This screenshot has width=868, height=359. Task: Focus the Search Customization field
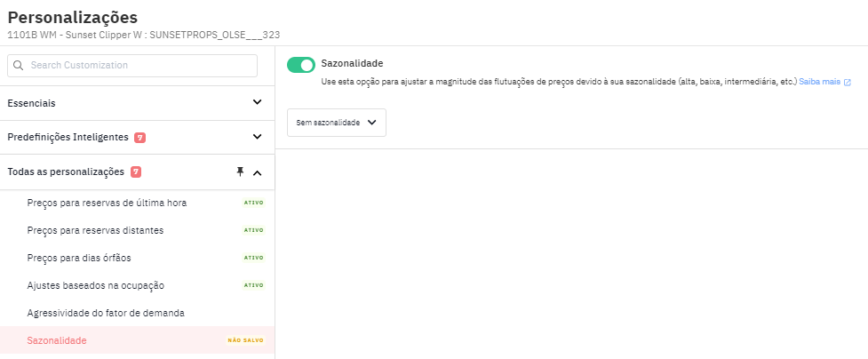tap(132, 66)
